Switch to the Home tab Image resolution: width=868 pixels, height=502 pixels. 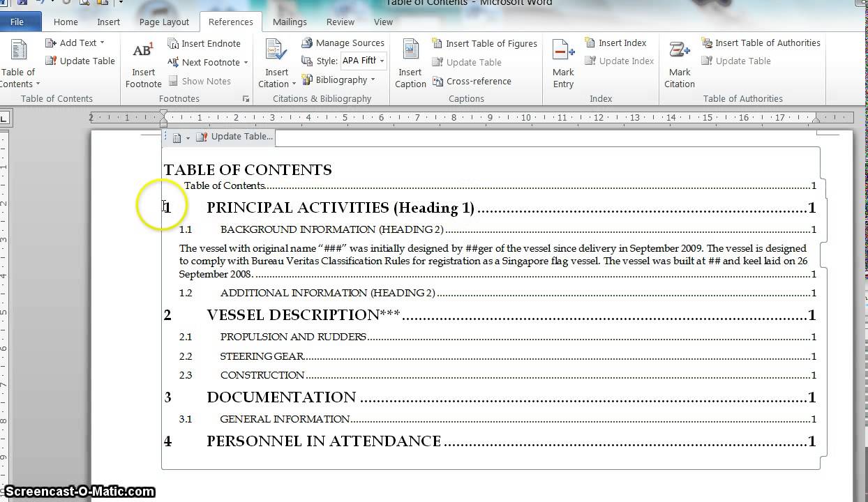click(x=66, y=22)
